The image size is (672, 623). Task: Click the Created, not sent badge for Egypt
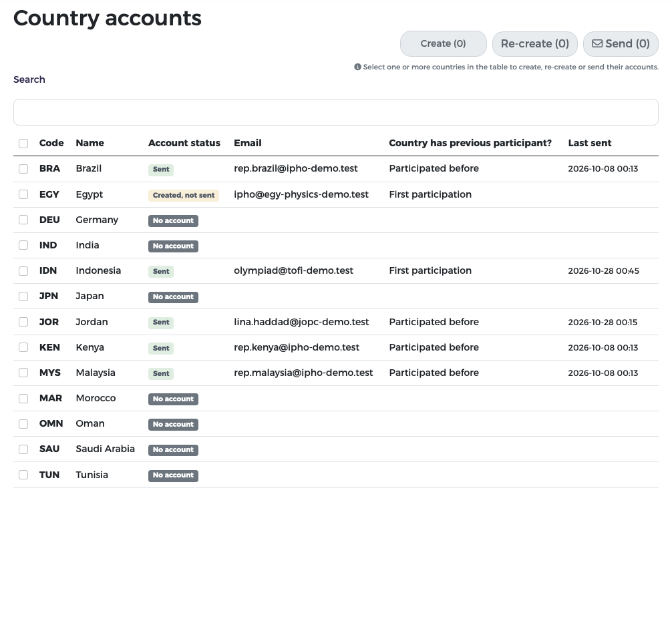point(184,196)
